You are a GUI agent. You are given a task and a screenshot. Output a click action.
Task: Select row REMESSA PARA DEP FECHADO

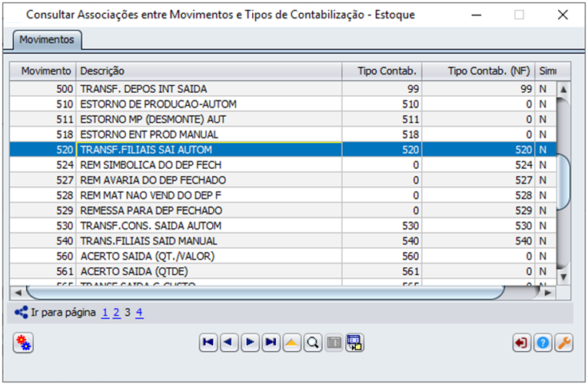coord(283,210)
